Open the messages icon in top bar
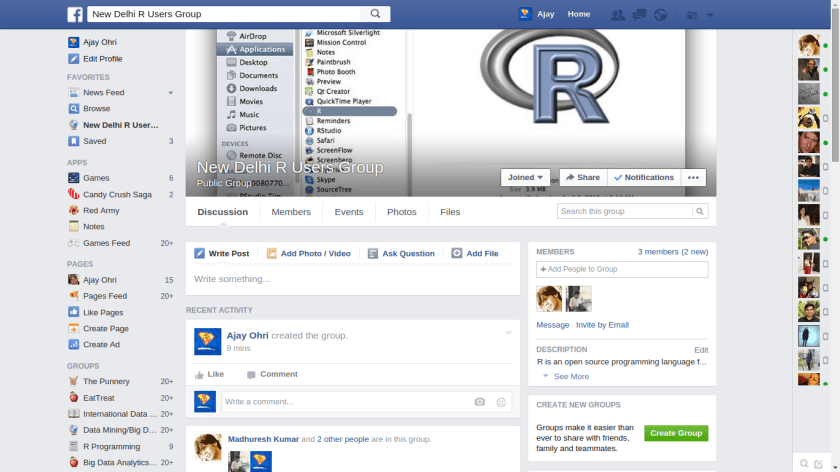840x472 pixels. pyautogui.click(x=639, y=14)
